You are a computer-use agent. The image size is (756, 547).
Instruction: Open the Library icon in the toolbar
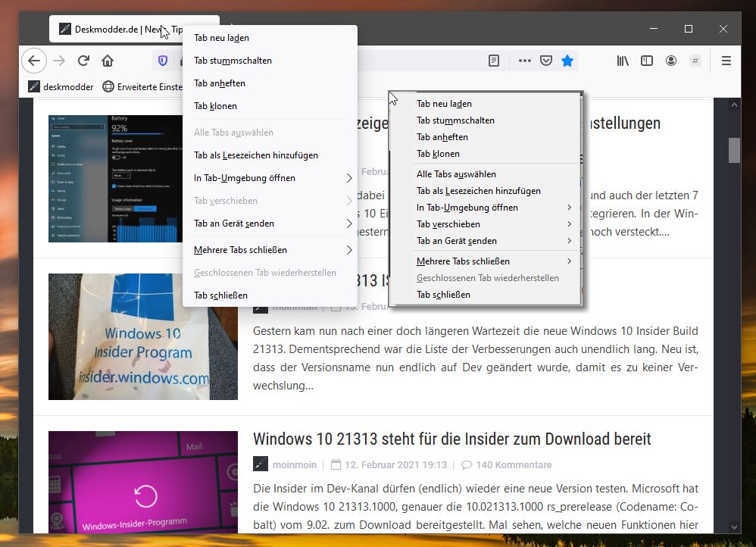(x=623, y=61)
